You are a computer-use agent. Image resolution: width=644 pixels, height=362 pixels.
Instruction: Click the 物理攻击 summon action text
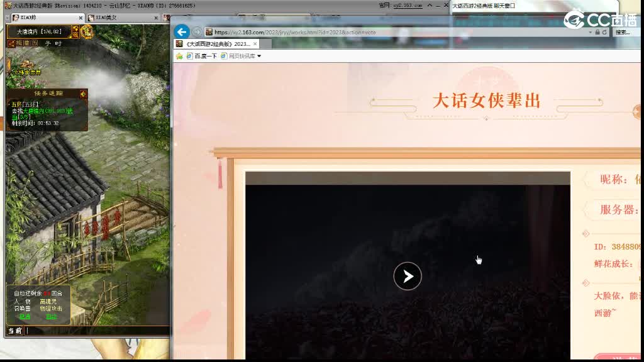point(51,309)
